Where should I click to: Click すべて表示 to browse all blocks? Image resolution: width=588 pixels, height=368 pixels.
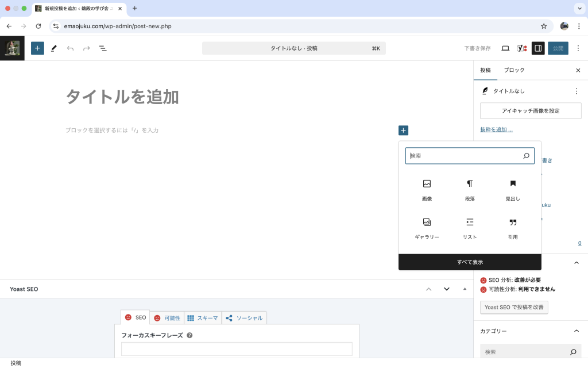click(x=470, y=262)
